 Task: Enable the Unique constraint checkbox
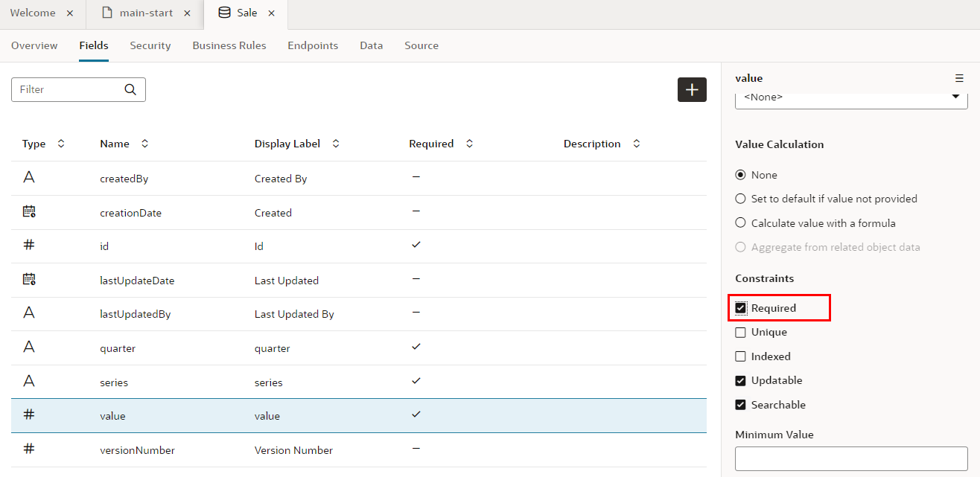(740, 333)
